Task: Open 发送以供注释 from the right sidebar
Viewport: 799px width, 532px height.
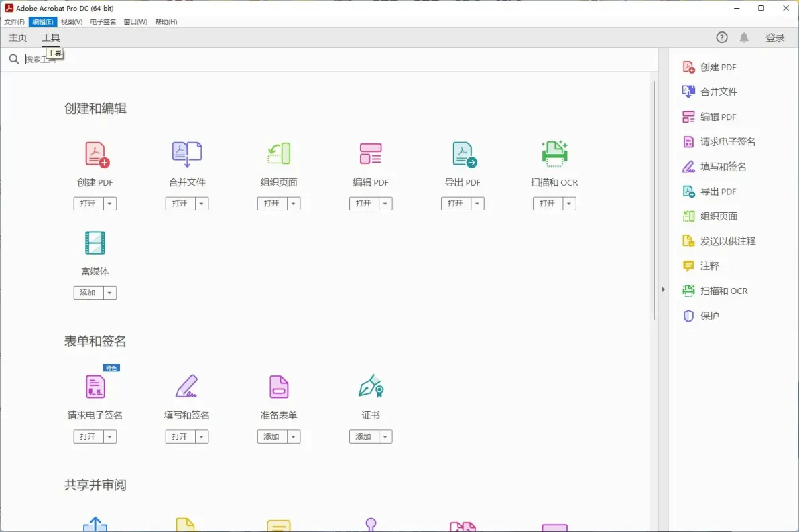Action: tap(719, 241)
